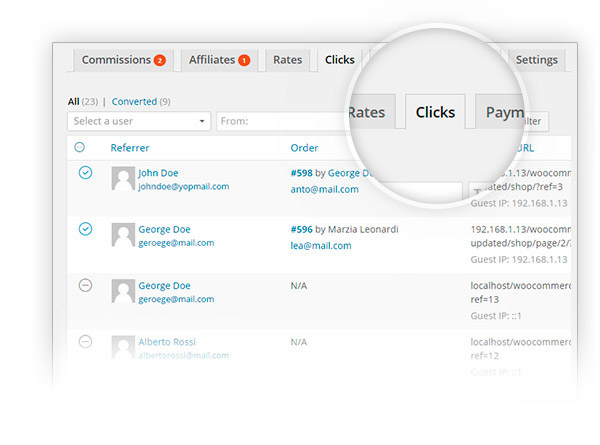This screenshot has width=600, height=445.
Task: Email johndoe@yopmail.com link
Action: (184, 186)
